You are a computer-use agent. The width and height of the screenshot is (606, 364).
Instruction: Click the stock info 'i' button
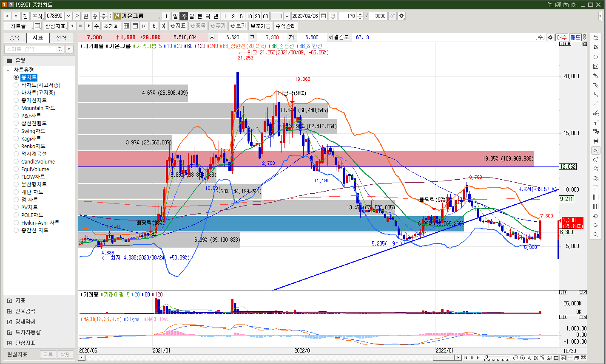coord(166,16)
